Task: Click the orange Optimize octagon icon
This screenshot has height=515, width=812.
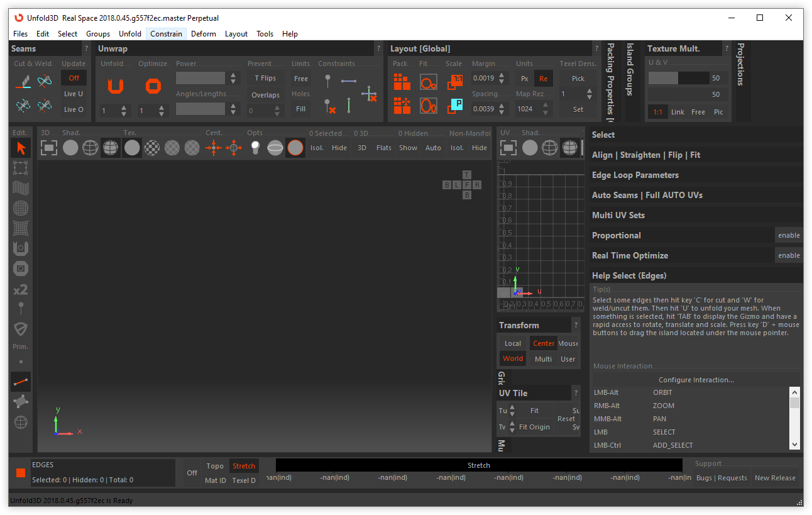Action: pyautogui.click(x=153, y=86)
